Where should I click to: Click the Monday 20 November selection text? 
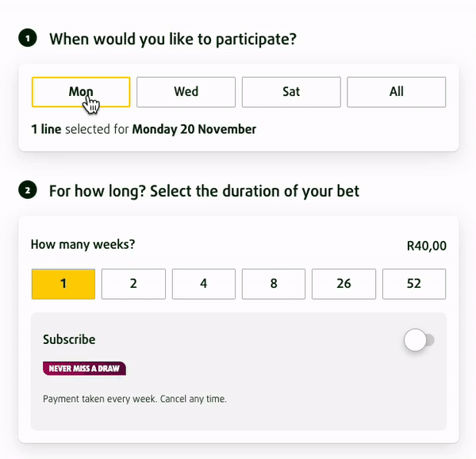pyautogui.click(x=194, y=129)
